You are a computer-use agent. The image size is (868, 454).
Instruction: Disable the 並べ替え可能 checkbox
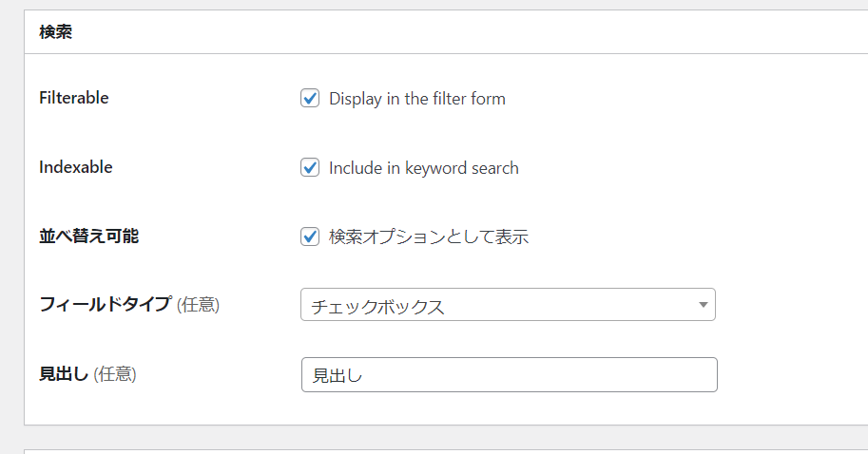(x=310, y=236)
